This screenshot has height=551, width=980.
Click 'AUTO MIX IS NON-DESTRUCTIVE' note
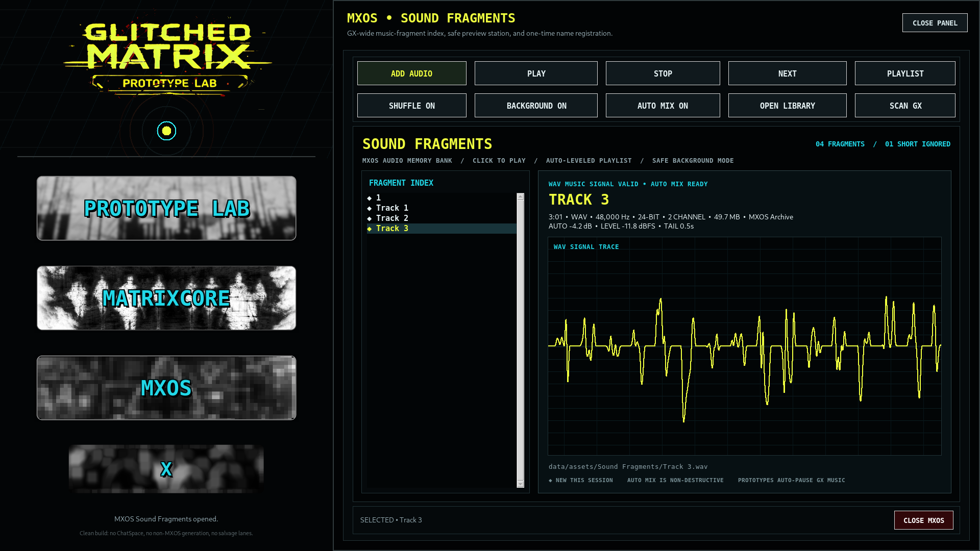(675, 481)
